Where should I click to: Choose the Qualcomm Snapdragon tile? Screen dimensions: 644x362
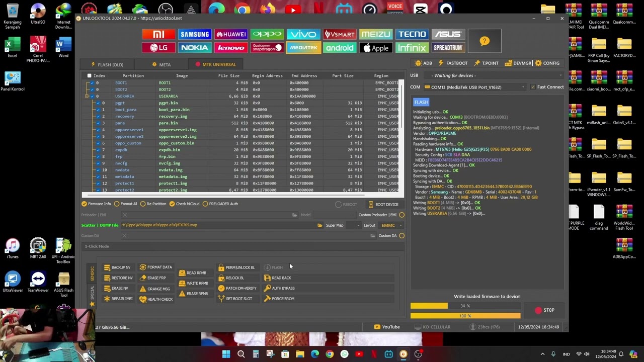click(267, 48)
